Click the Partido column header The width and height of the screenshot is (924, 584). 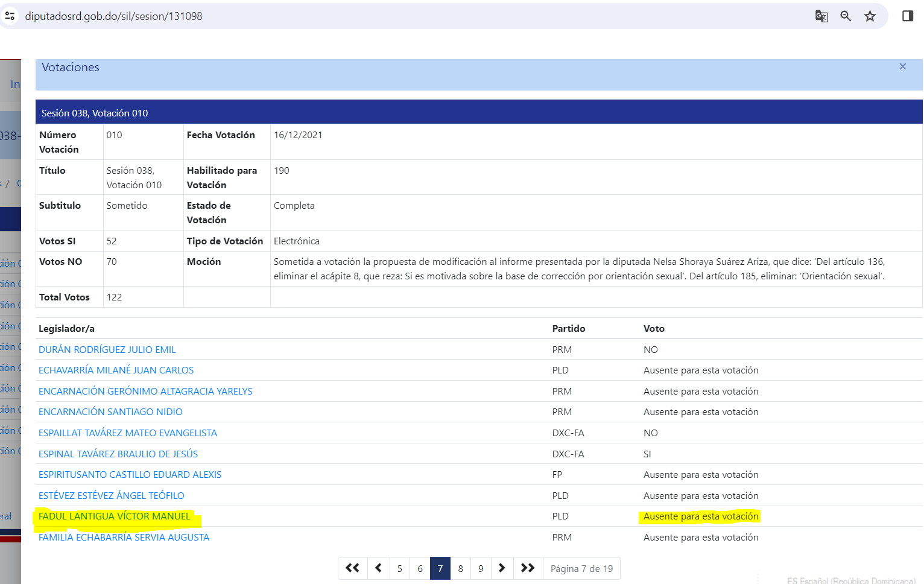(569, 329)
